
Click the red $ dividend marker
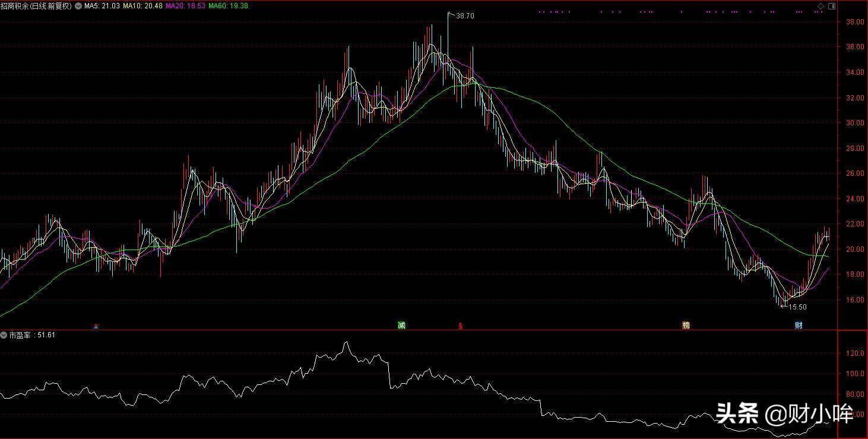coord(460,326)
